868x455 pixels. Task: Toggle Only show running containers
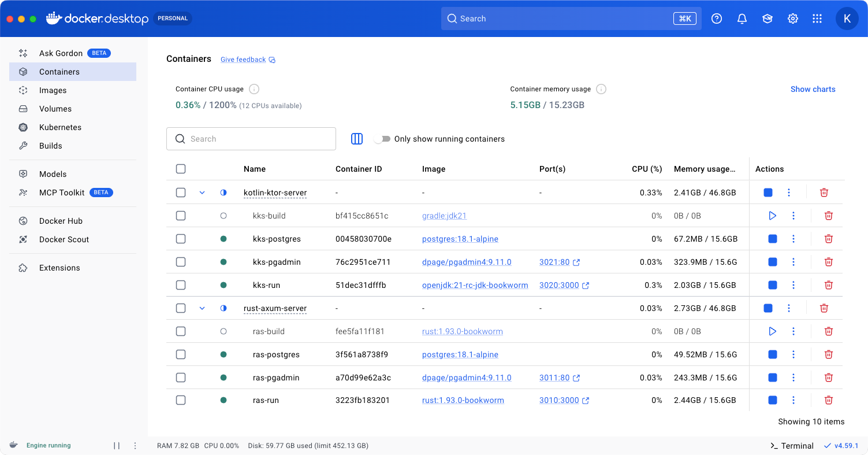click(x=382, y=139)
